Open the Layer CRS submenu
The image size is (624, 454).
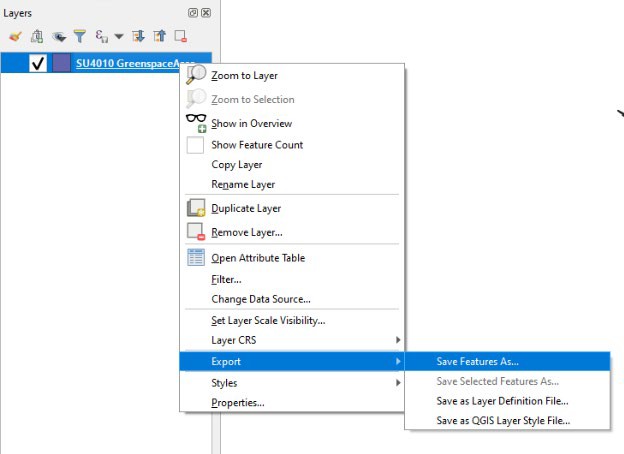(292, 340)
